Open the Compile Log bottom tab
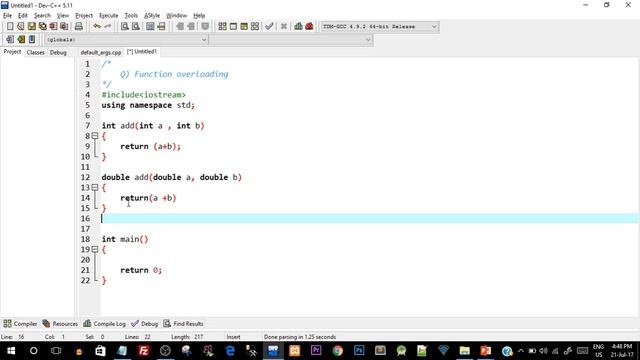 pyautogui.click(x=104, y=324)
